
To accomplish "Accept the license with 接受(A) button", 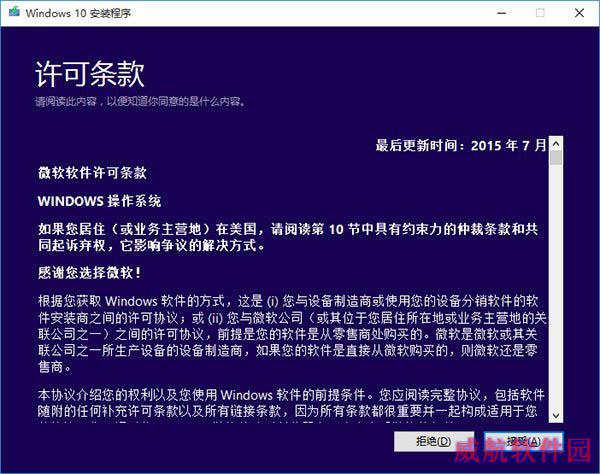I will point(523,441).
